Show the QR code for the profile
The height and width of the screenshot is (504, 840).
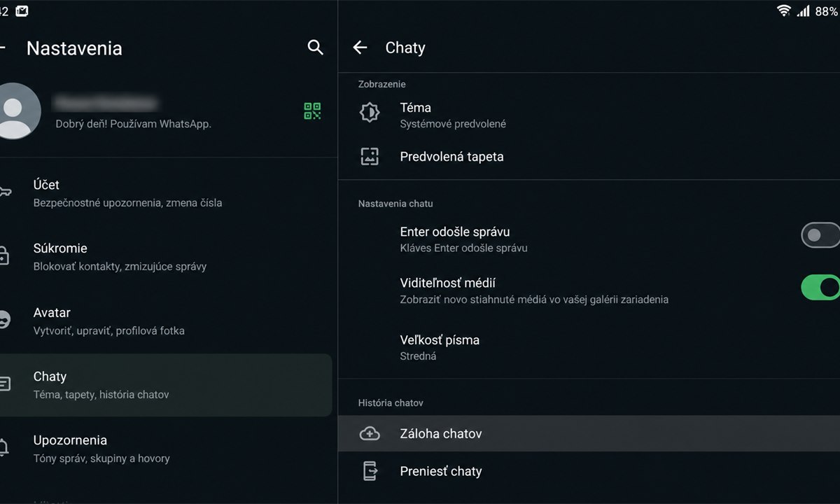[x=312, y=111]
